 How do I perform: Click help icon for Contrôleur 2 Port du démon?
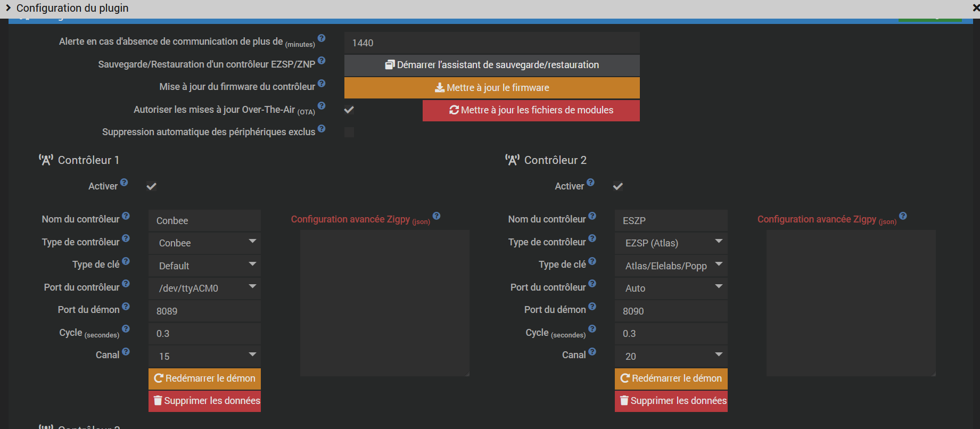coord(592,307)
